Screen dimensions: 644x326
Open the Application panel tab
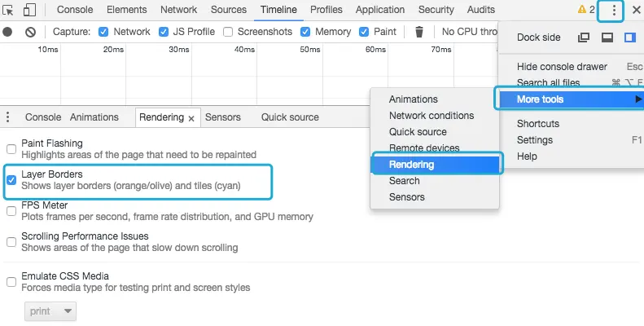point(380,10)
